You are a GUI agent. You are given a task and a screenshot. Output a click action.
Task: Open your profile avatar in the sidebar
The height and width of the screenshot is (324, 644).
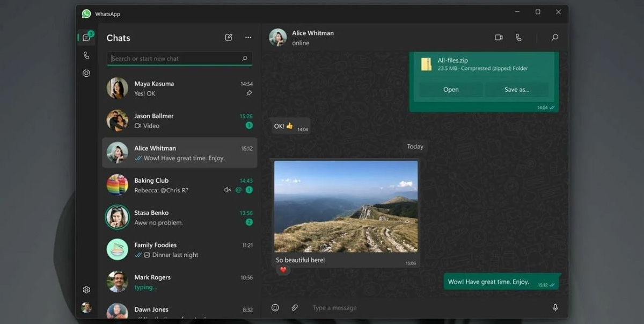click(x=86, y=307)
